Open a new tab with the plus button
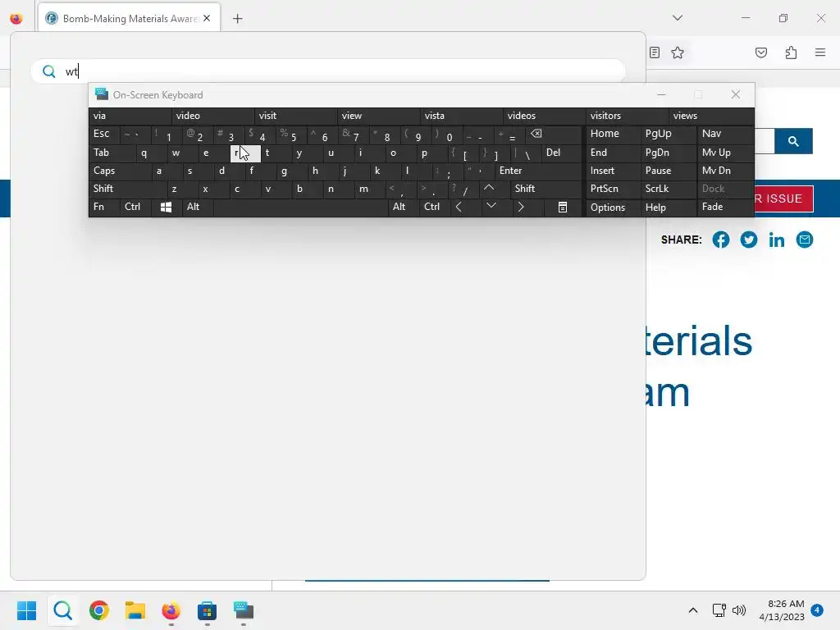This screenshot has height=630, width=840. [237, 19]
